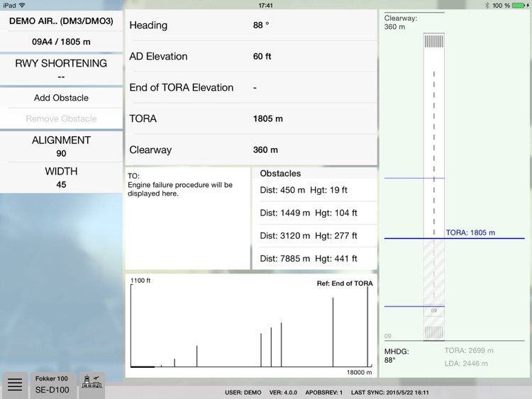532x399 pixels.
Task: Select the Clearway 360 m row
Action: 251,150
